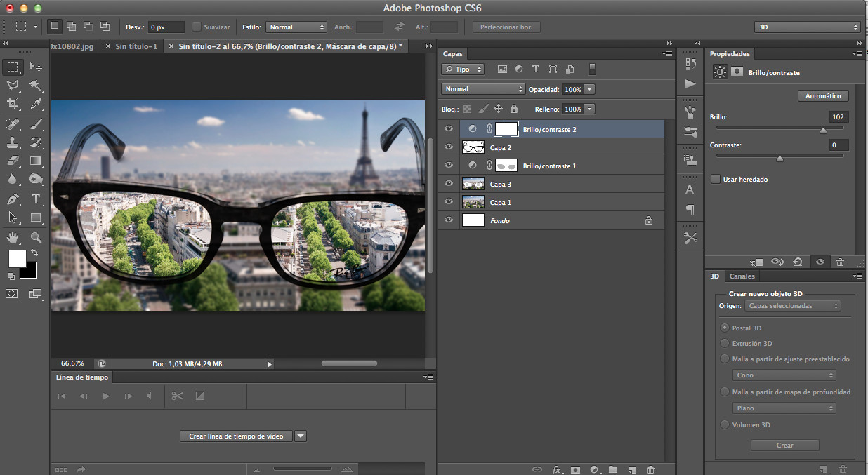Switch to the Canales tab
The image size is (868, 475).
point(742,276)
